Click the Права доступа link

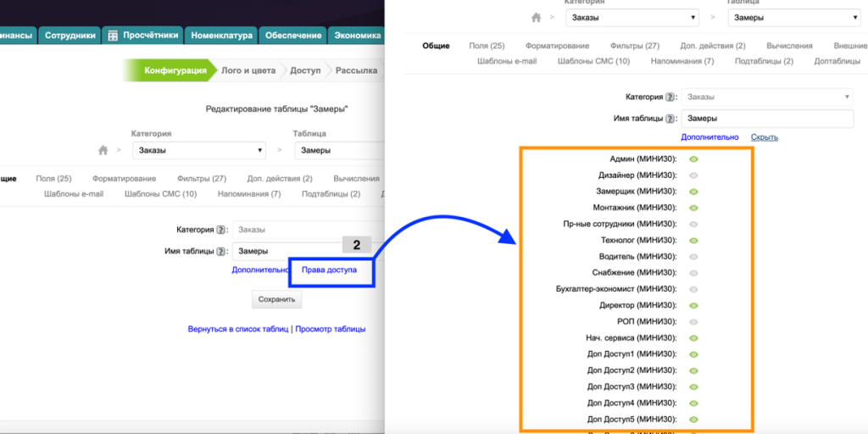pyautogui.click(x=330, y=270)
